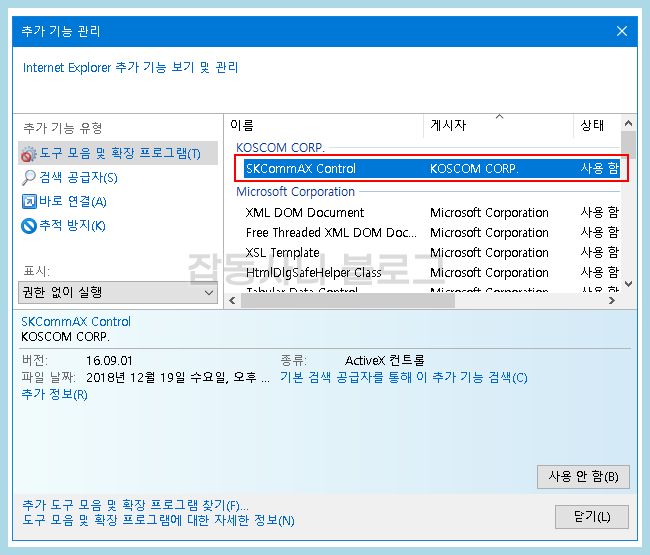Select Free Threaded XML DOM Doc... row
This screenshot has width=650, height=555.
click(432, 233)
